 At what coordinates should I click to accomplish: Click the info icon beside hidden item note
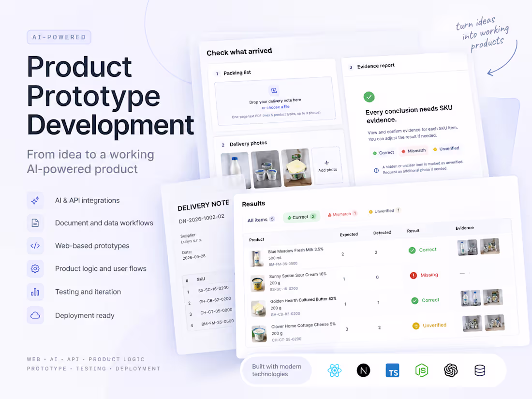pyautogui.click(x=376, y=170)
